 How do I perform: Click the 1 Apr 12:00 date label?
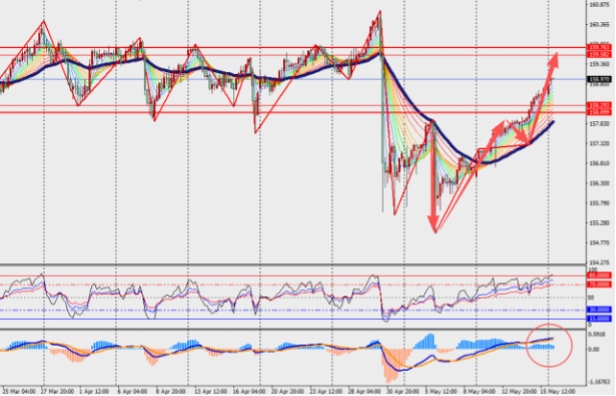pos(94,392)
